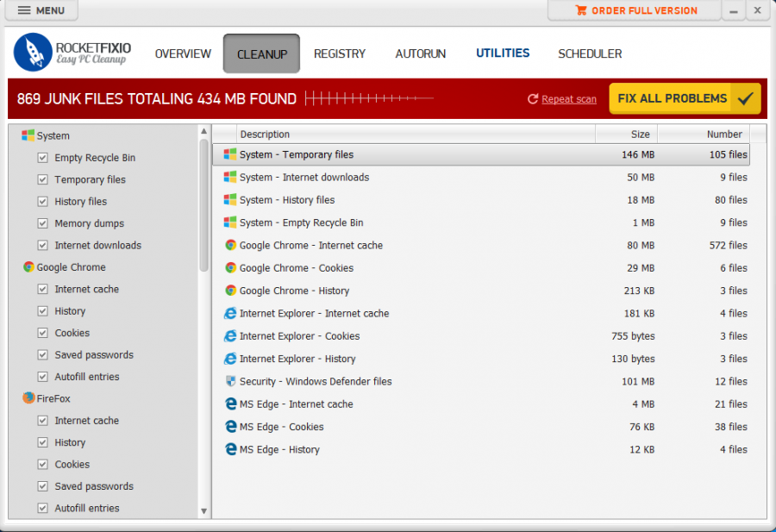Click the RocketFixio rocket logo
Viewport: 776px width, 532px height.
tap(33, 53)
